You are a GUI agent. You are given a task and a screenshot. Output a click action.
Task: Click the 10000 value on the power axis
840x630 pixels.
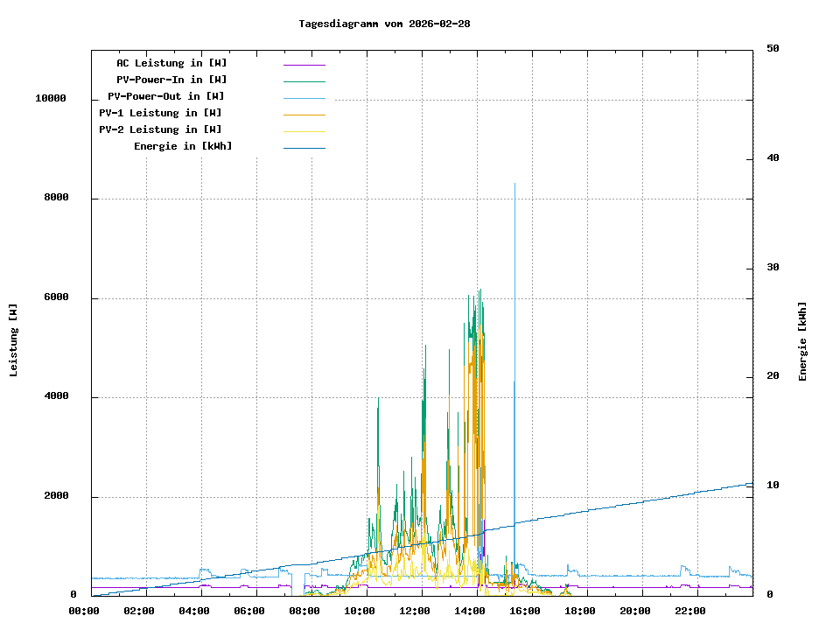click(x=51, y=99)
